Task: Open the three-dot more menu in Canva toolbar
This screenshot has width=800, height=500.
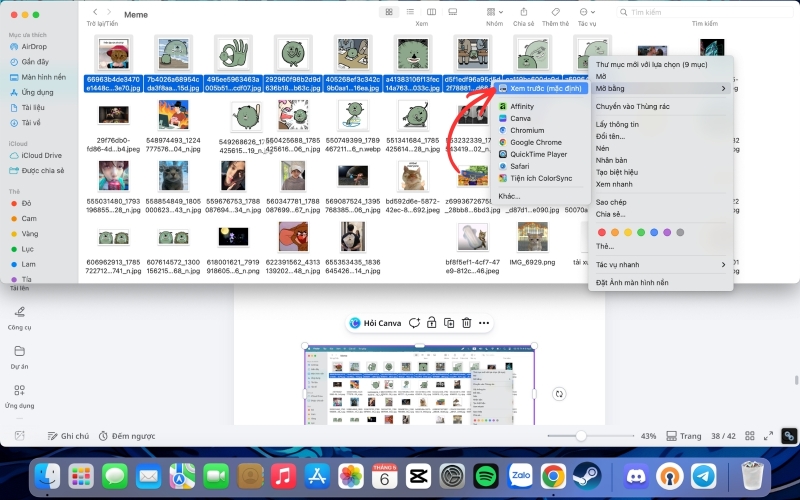Action: coord(484,323)
